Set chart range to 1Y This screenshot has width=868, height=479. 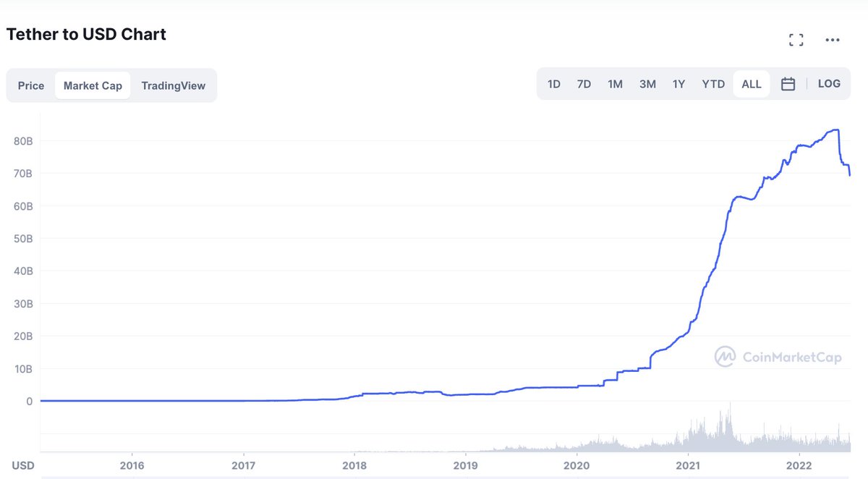[x=678, y=84]
